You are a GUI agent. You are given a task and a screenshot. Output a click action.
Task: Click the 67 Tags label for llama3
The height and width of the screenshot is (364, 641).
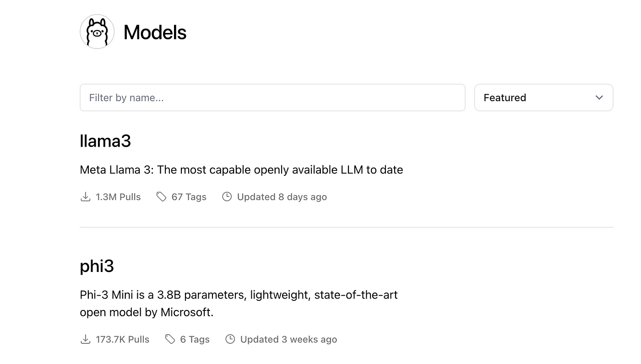click(189, 197)
